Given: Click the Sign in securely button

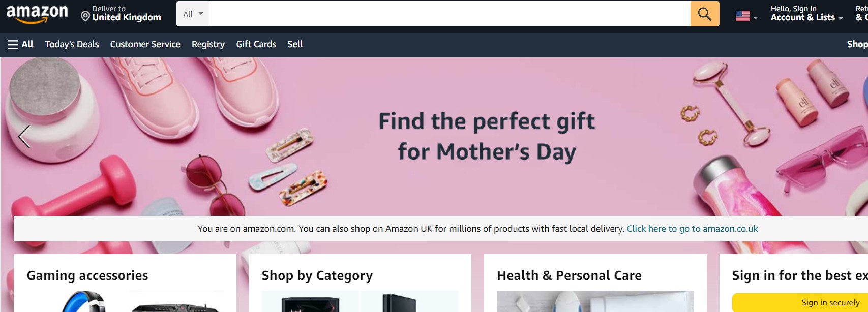Looking at the screenshot, I should 831,302.
